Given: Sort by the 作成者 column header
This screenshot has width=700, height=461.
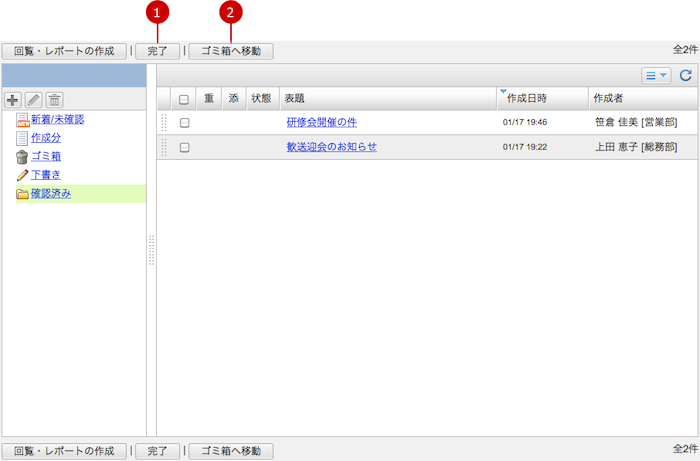Looking at the screenshot, I should click(x=643, y=99).
